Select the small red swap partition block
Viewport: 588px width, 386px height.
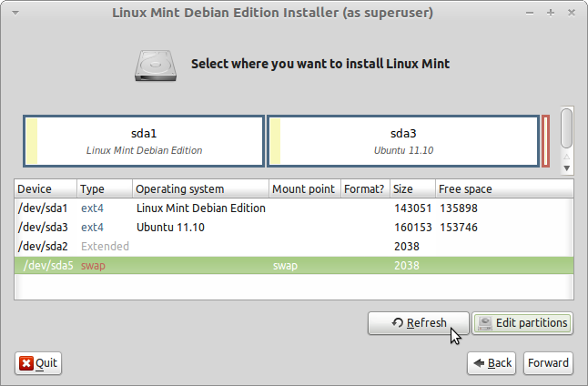click(x=545, y=141)
